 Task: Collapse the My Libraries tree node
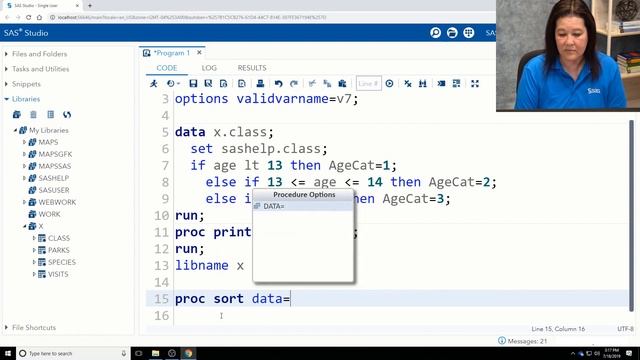16,131
